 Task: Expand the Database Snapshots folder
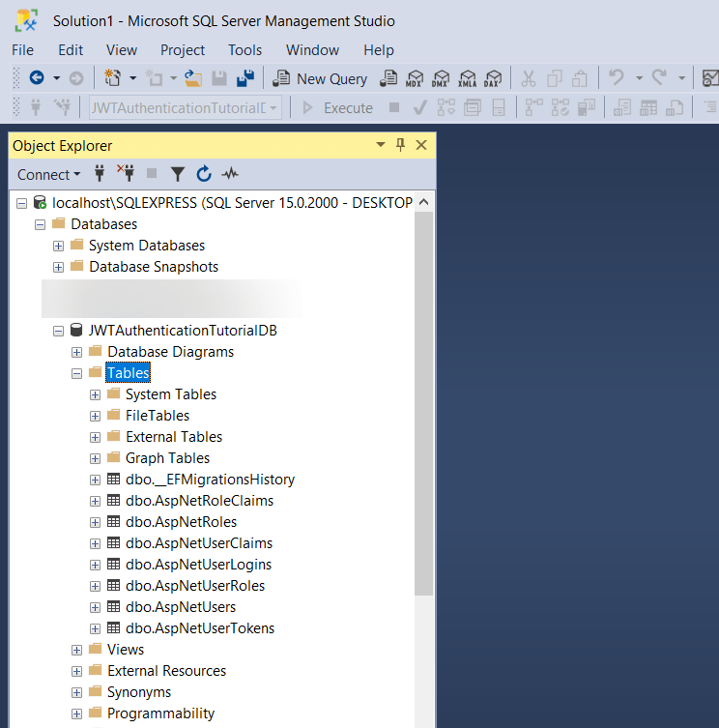coord(59,268)
